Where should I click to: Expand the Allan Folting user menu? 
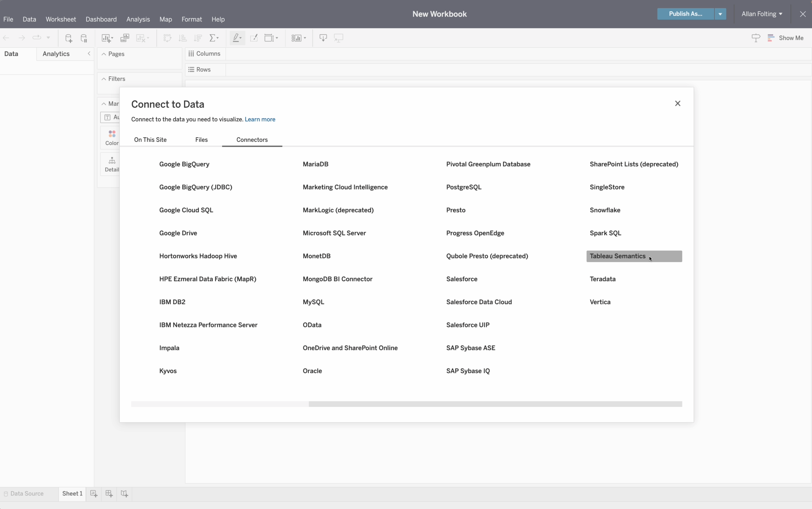pos(762,14)
